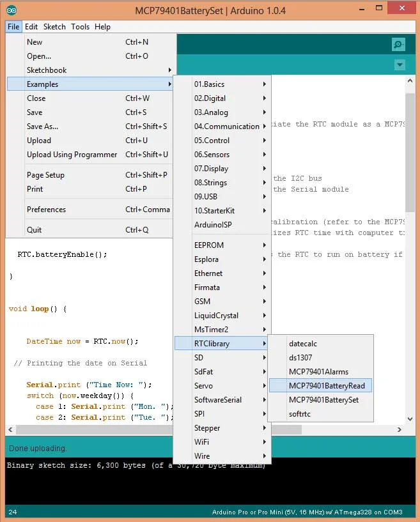Expand the 01.Basics examples

click(x=222, y=84)
